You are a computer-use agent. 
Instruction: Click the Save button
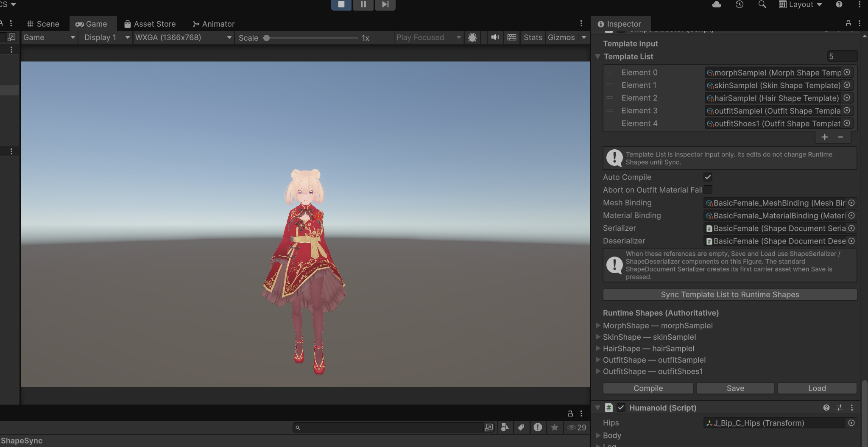click(x=735, y=388)
